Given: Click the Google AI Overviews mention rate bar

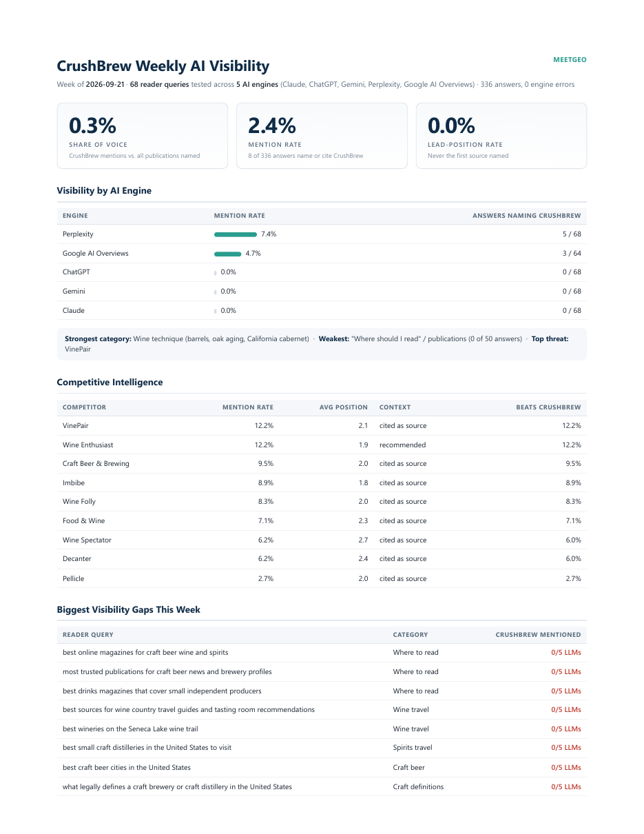Looking at the screenshot, I should coord(228,254).
